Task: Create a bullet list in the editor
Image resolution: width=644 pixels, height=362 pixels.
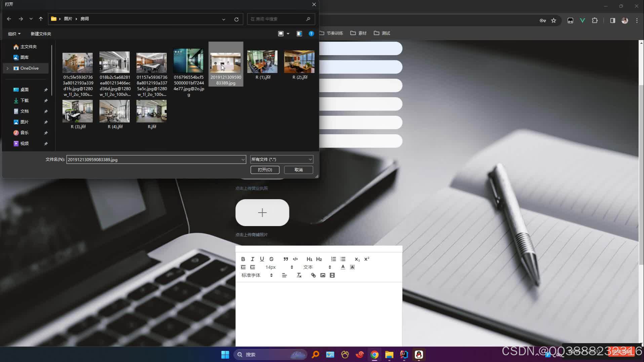Action: (x=343, y=259)
